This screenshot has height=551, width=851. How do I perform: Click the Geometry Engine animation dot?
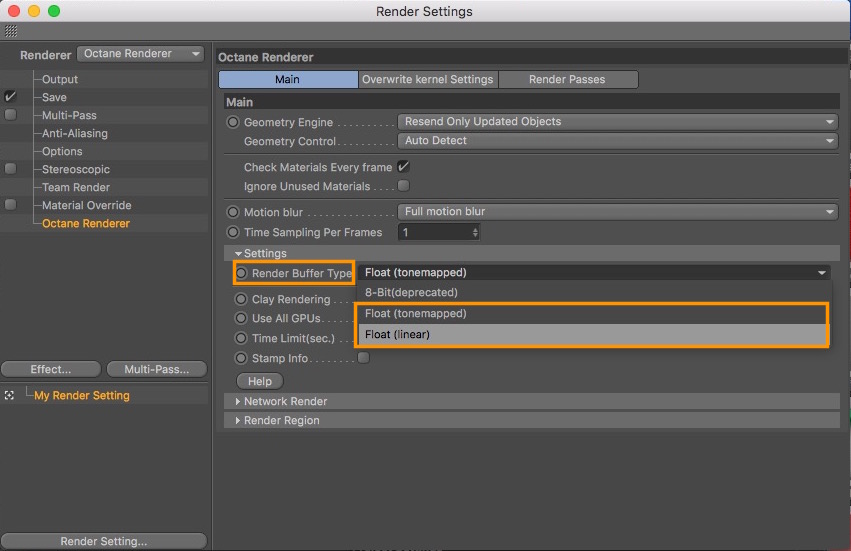tap(234, 122)
